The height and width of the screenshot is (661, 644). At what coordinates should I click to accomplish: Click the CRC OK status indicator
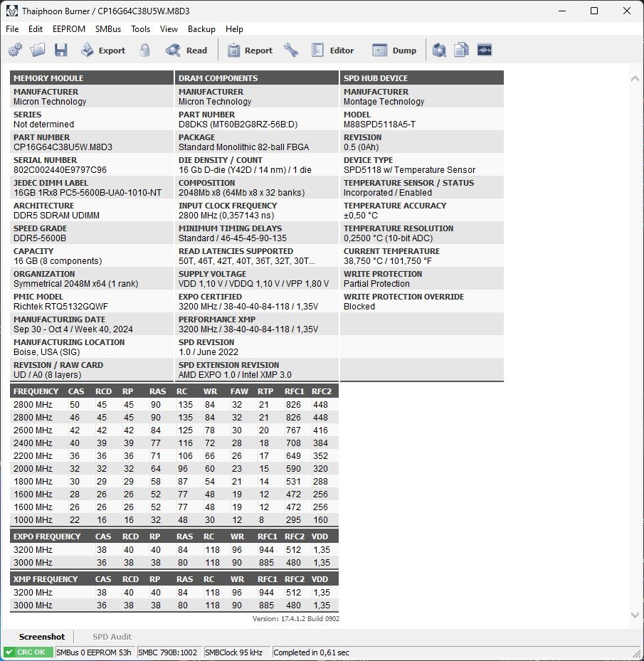(28, 652)
